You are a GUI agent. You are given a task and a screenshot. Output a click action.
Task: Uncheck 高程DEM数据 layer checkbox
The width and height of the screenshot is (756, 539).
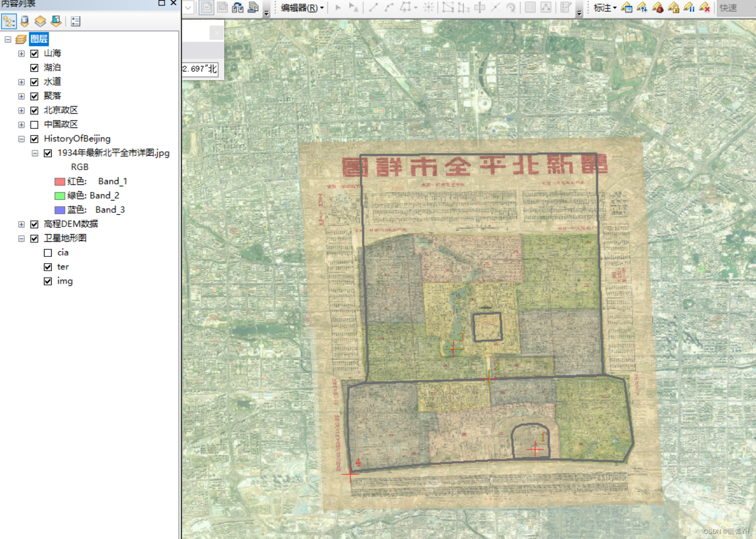(x=34, y=224)
